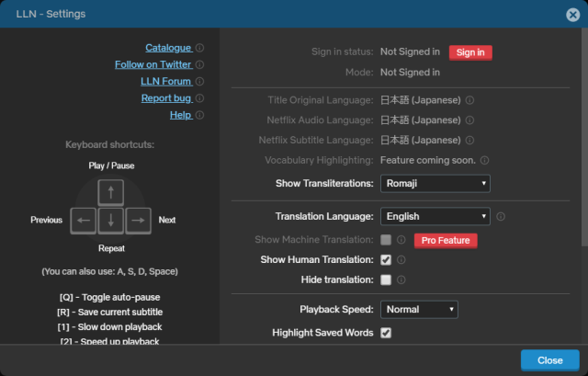Click the up arrow Play/Pause key icon

pyautogui.click(x=110, y=192)
